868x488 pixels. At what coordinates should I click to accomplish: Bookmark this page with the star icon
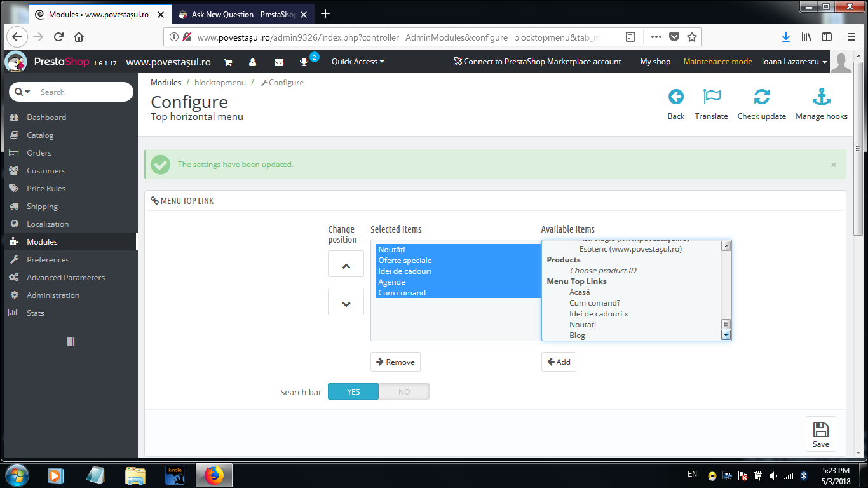pos(692,37)
